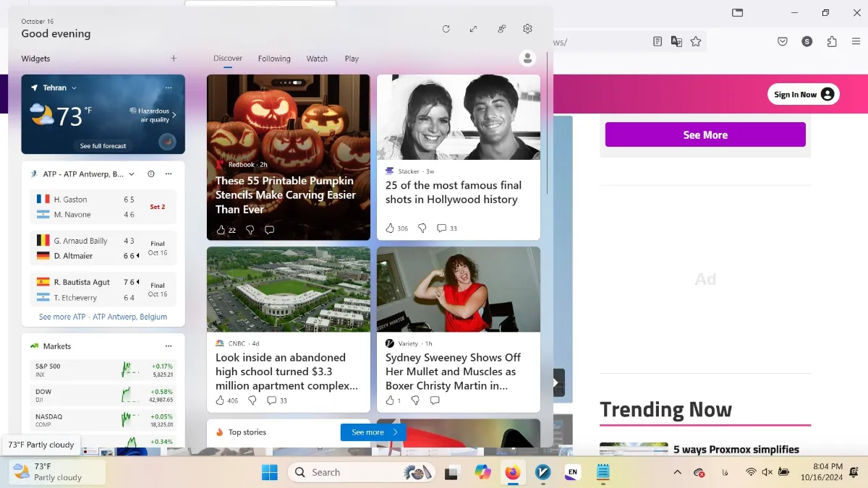The image size is (868, 488).
Task: Open comments on abandoned high school article
Action: pos(272,401)
